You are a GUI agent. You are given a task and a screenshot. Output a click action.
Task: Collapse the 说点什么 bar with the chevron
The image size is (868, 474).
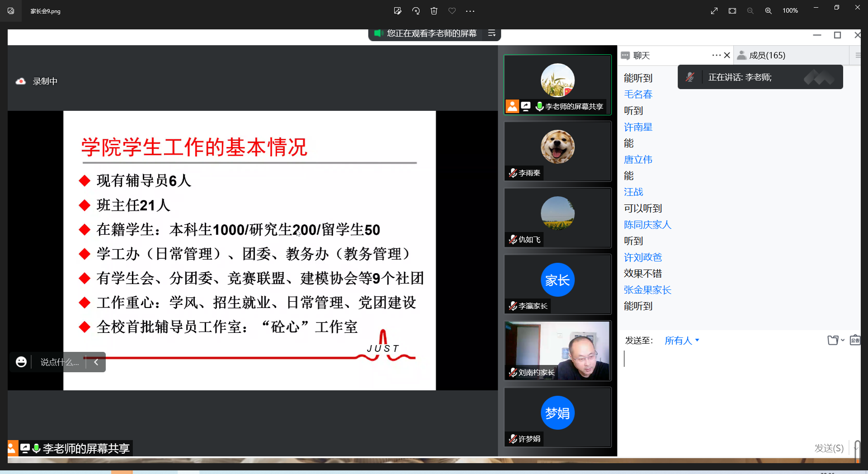[x=96, y=362]
